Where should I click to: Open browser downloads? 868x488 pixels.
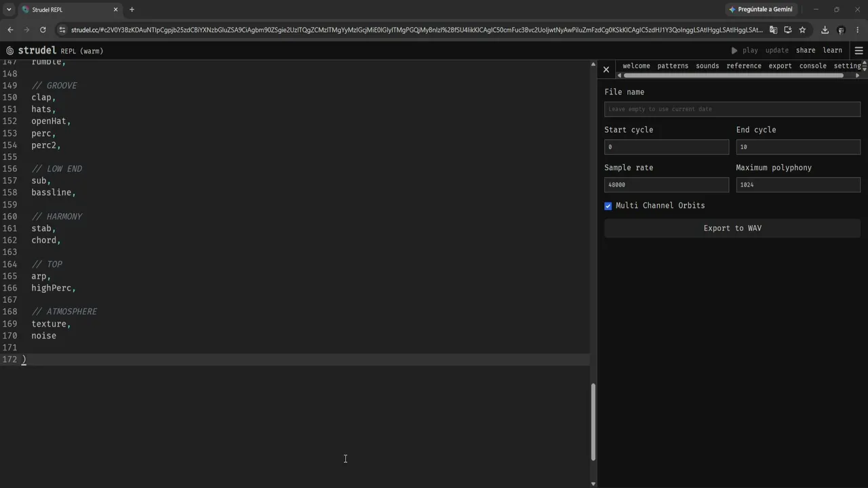coord(825,30)
